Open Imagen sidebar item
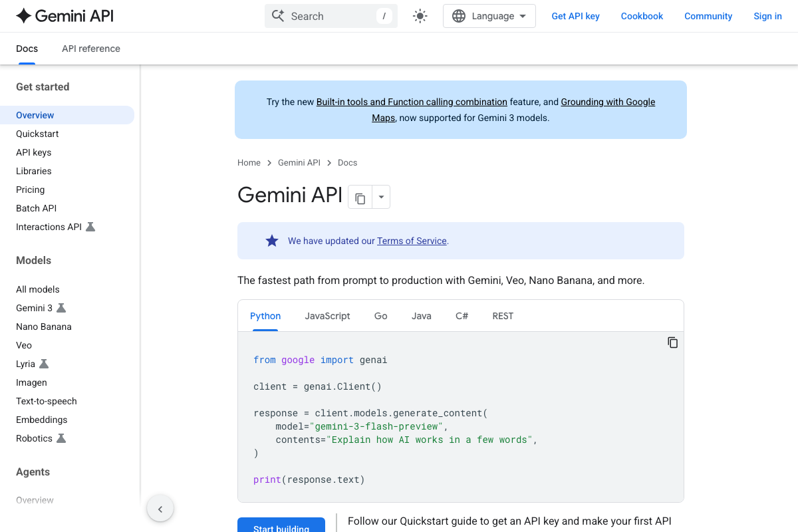Image resolution: width=798 pixels, height=532 pixels. pyautogui.click(x=31, y=382)
